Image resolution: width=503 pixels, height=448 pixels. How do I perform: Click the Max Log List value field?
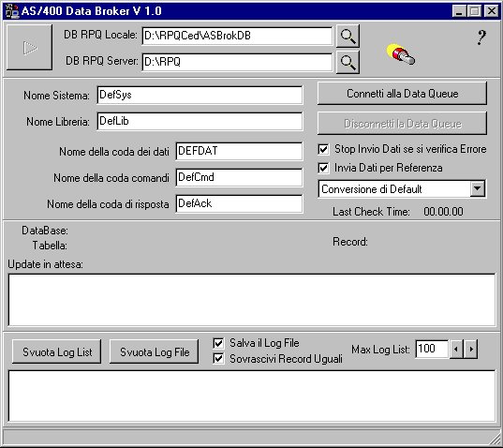[432, 349]
